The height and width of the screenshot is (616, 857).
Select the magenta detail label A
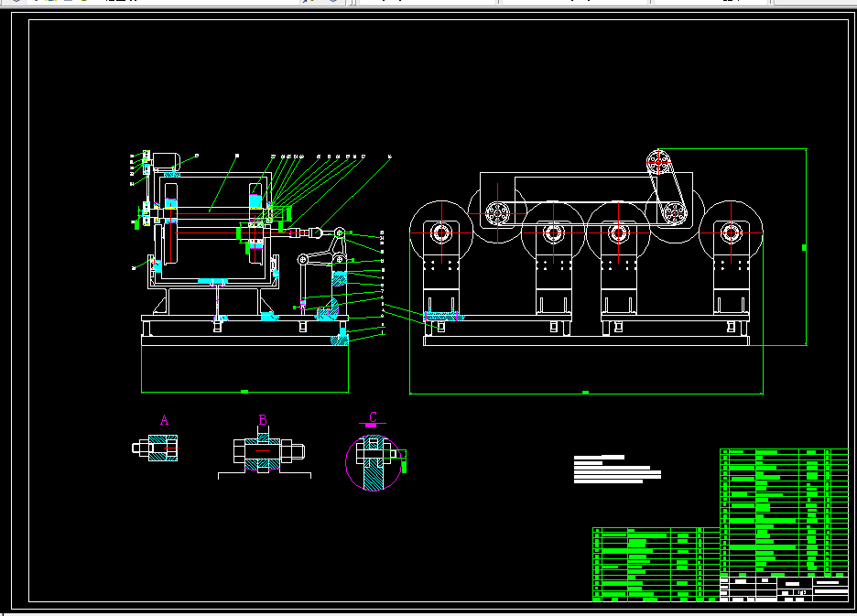click(164, 420)
